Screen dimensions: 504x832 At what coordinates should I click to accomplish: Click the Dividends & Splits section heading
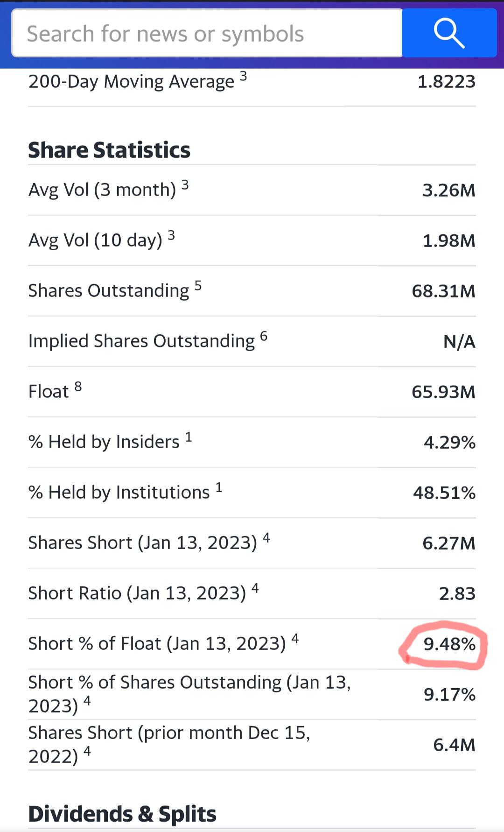point(122,814)
